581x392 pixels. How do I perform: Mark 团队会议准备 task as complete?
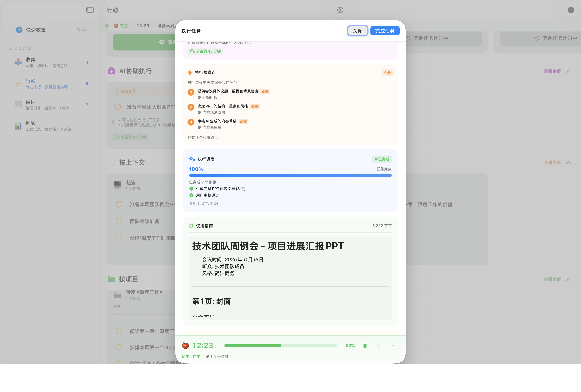pos(119,221)
